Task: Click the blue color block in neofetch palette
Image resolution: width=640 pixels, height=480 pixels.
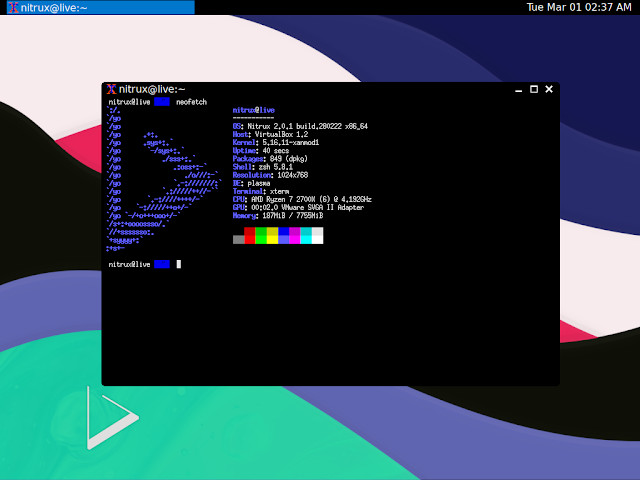Action: tap(284, 236)
